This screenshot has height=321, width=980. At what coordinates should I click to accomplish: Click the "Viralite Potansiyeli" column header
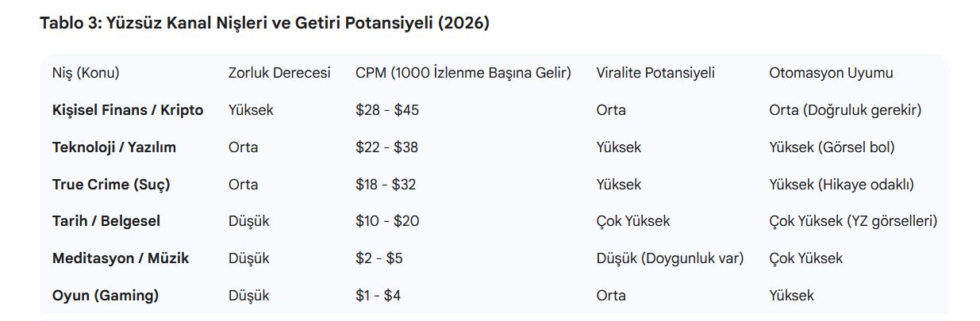[655, 73]
